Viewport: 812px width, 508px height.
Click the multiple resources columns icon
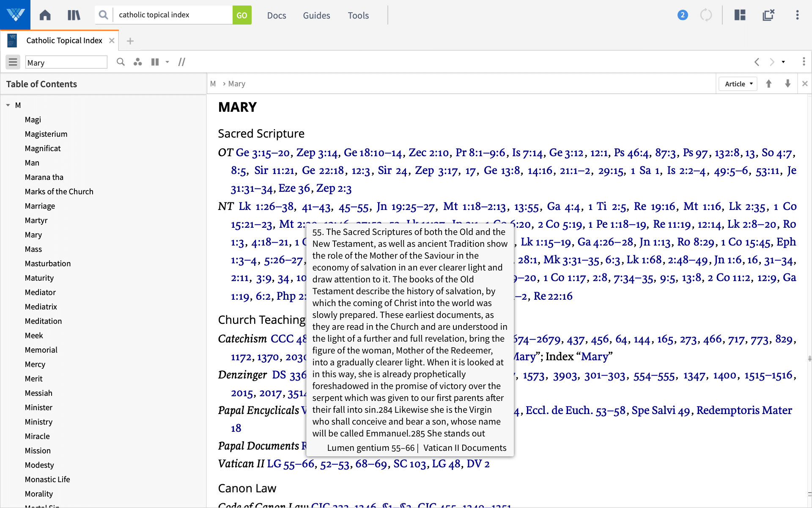155,62
